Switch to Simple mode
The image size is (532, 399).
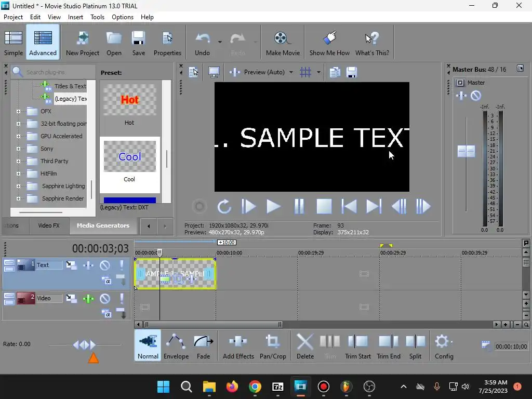pos(14,43)
